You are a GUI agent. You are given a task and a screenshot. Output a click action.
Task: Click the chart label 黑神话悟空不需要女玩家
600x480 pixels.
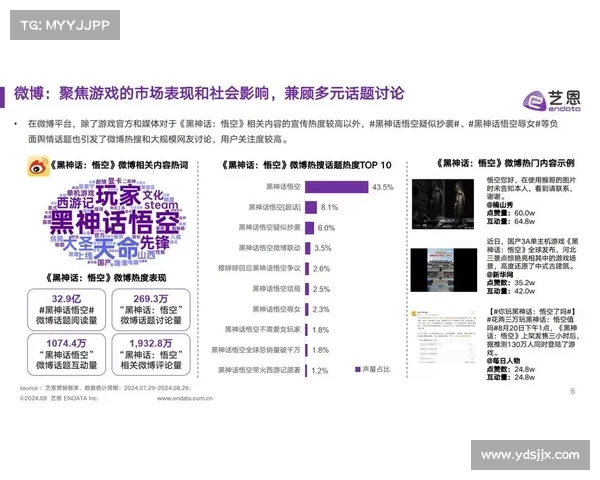click(262, 330)
